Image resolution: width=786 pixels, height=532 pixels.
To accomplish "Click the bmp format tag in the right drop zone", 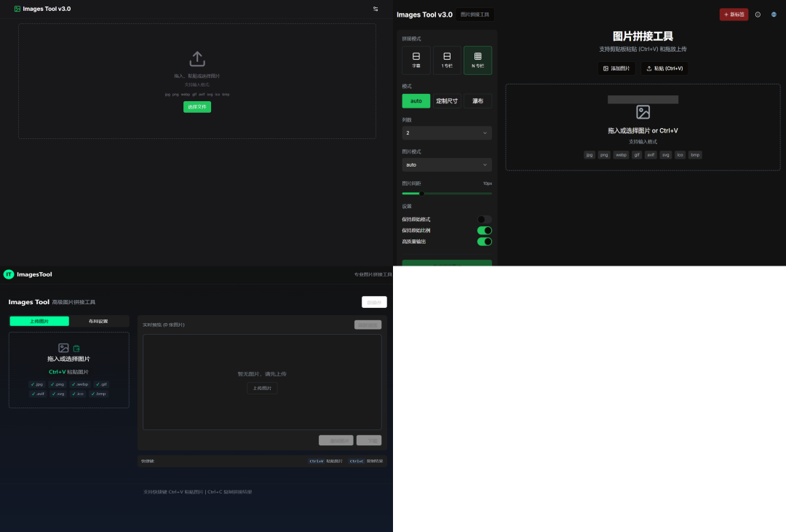I will click(695, 155).
